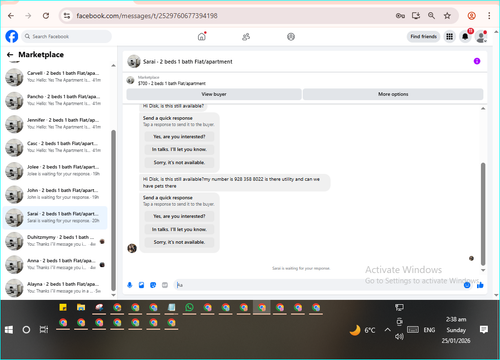Open the Facebook menu grid icon
Viewport: 500px width, 360px height.
[449, 36]
